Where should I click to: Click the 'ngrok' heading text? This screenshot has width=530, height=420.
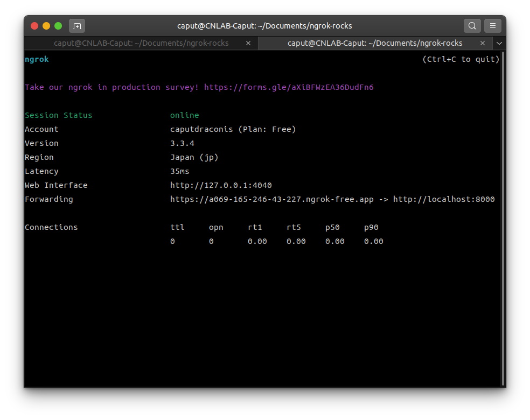click(x=37, y=59)
